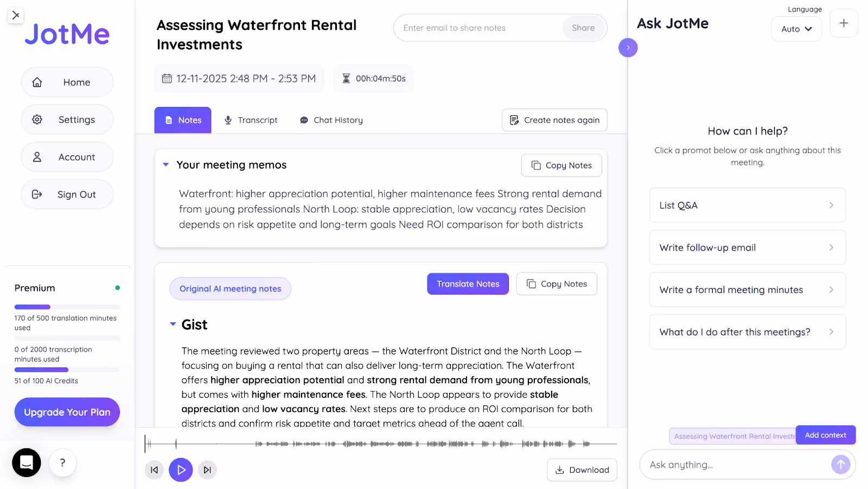Choose the List Q&A prompt
This screenshot has height=489, width=868.
click(748, 205)
